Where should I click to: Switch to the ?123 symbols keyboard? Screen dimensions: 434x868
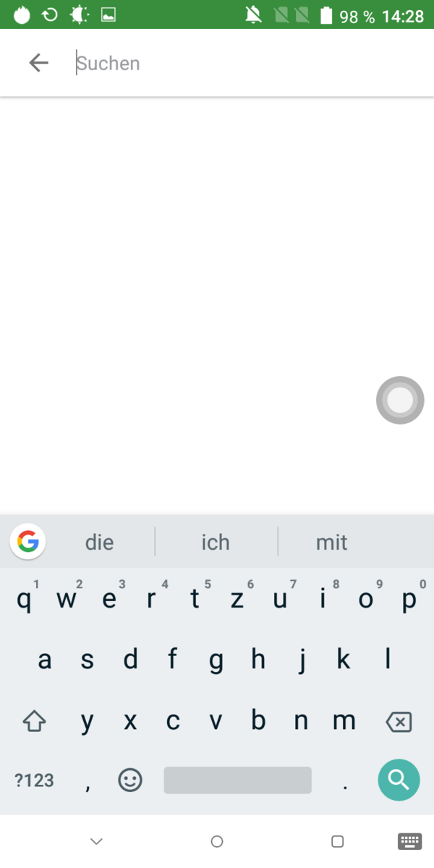point(34,780)
